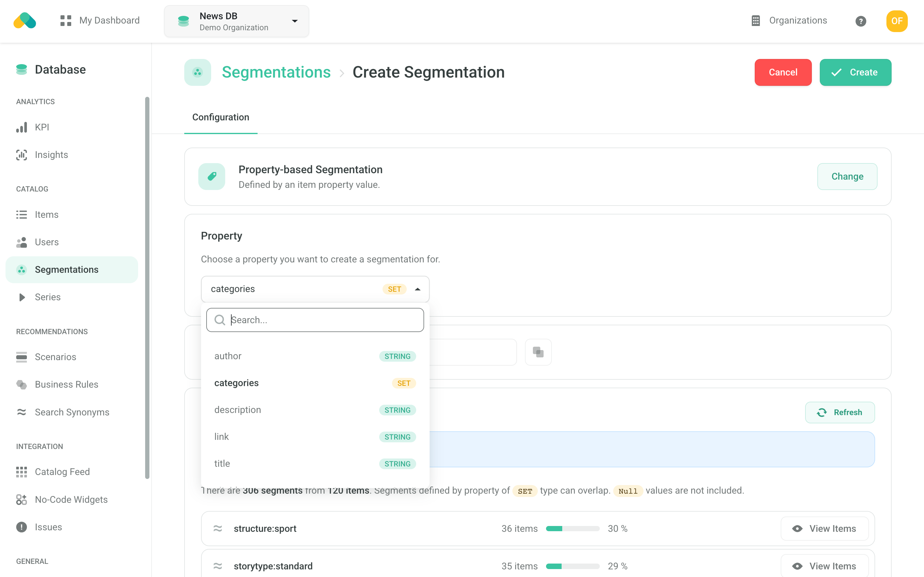Viewport: 924px width, 577px height.
Task: Click the Business Rules icon
Action: (x=22, y=384)
